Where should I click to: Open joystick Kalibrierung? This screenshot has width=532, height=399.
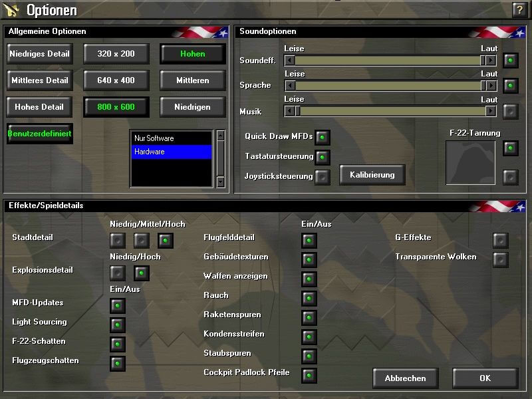pos(372,175)
